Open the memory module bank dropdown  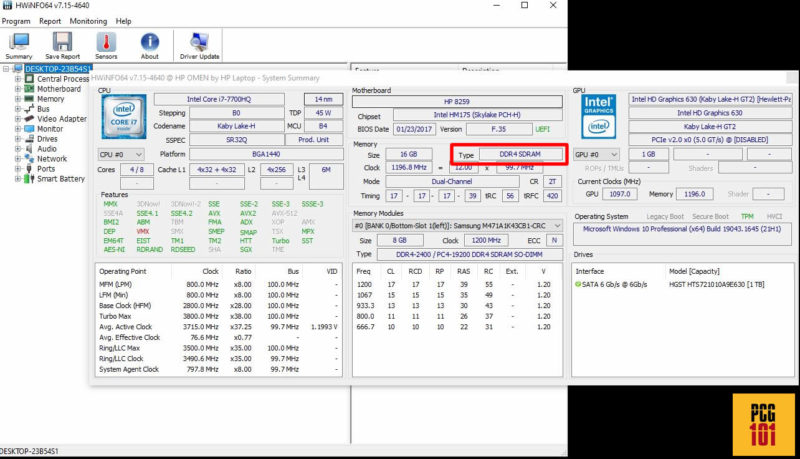point(457,225)
